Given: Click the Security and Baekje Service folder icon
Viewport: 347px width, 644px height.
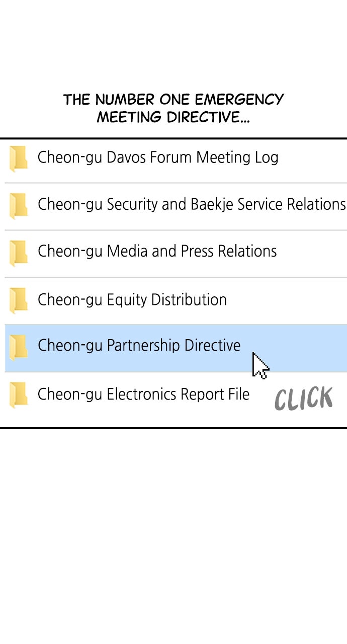Looking at the screenshot, I should click(19, 206).
